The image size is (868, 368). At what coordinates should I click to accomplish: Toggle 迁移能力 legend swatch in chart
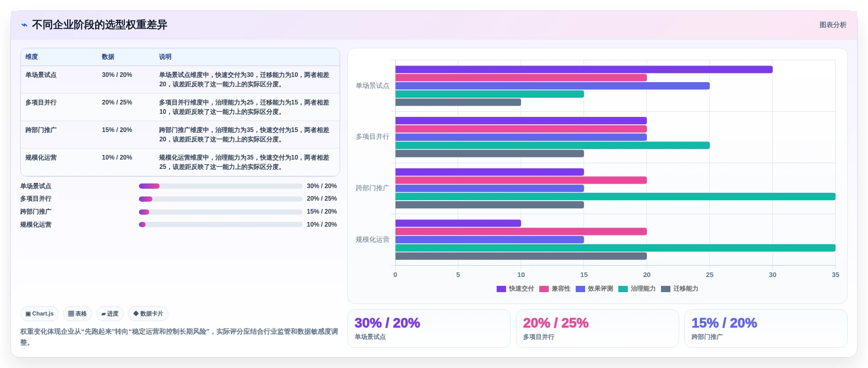click(x=666, y=289)
